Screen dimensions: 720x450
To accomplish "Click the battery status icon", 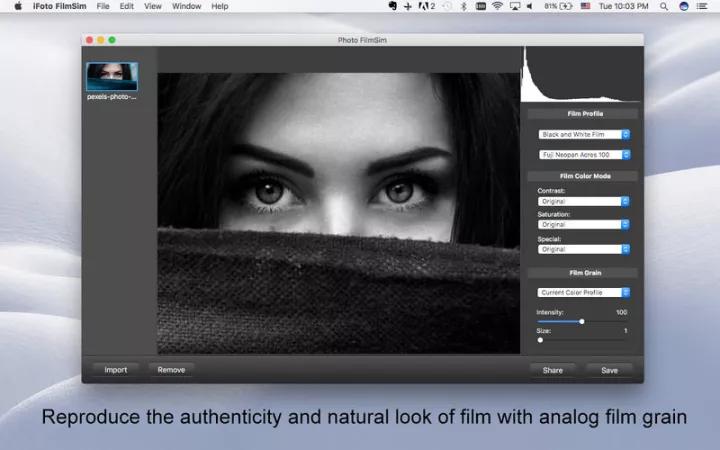I will [x=558, y=6].
